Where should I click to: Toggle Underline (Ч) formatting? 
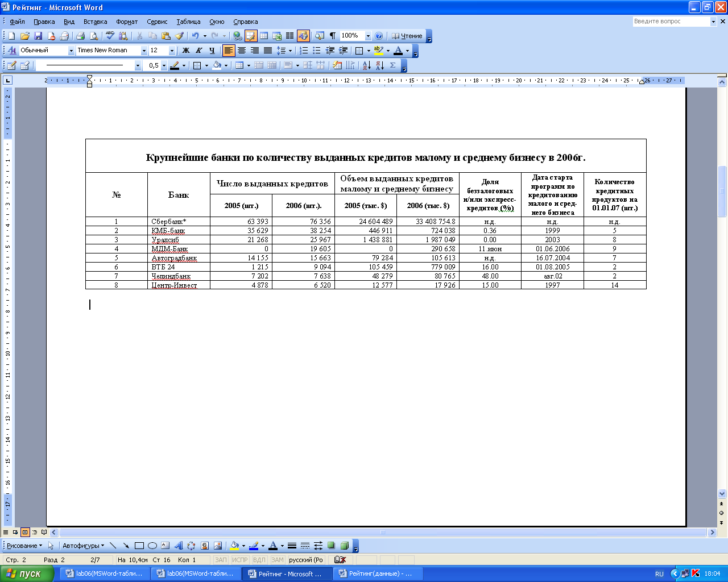(x=212, y=51)
